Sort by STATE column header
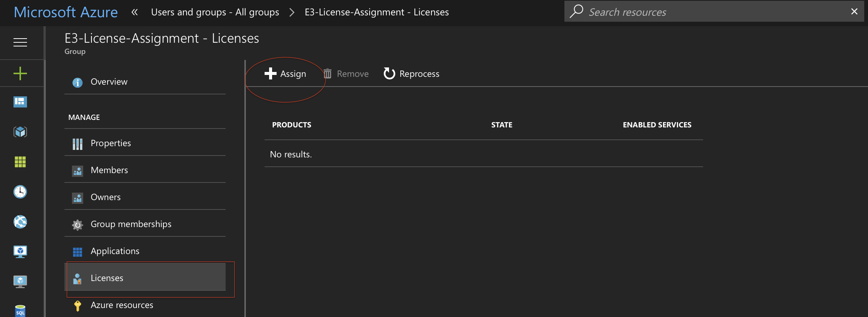 pyautogui.click(x=502, y=125)
